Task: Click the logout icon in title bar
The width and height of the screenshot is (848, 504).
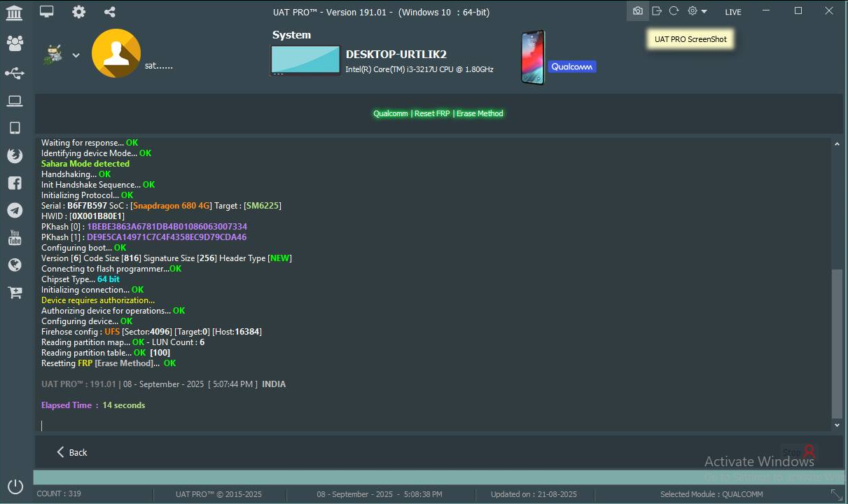Action: [656, 11]
